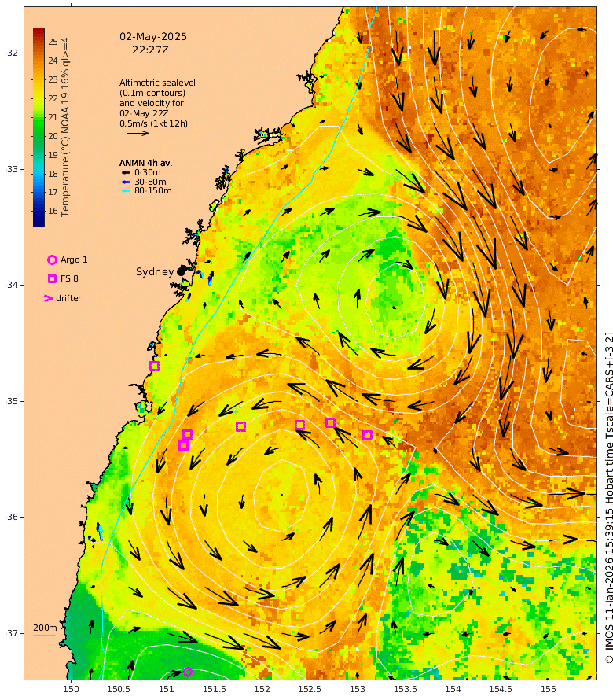This screenshot has height=700, width=613.
Task: Click the drifter legend label
Action: coord(68,298)
